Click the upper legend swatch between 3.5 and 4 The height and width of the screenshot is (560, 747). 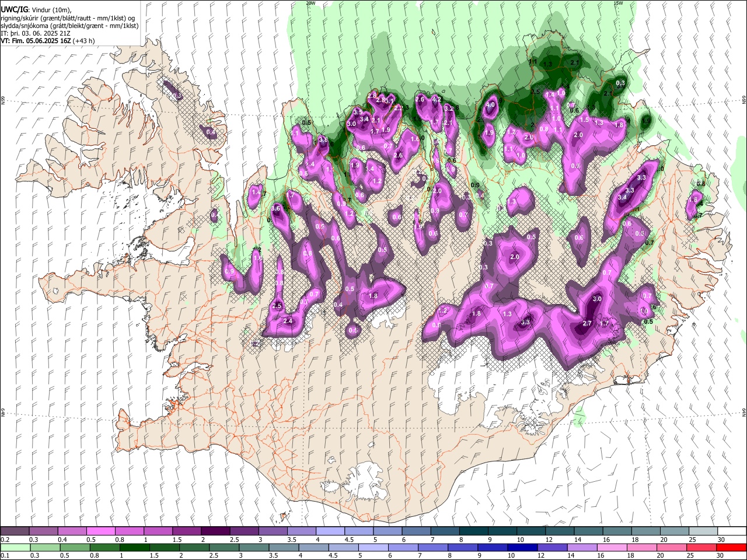point(301,531)
